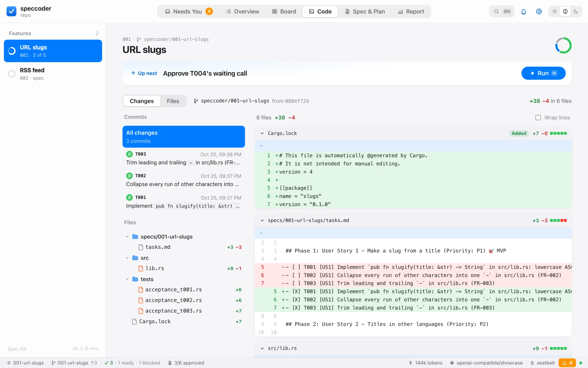Select All changes commit group
This screenshot has height=368, width=588.
tap(184, 137)
